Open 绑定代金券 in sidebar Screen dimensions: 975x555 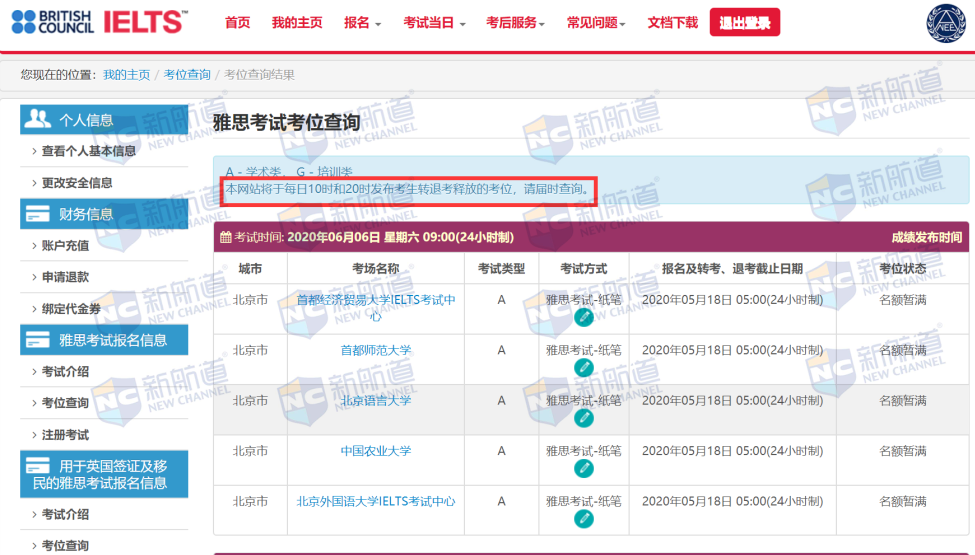pos(71,308)
